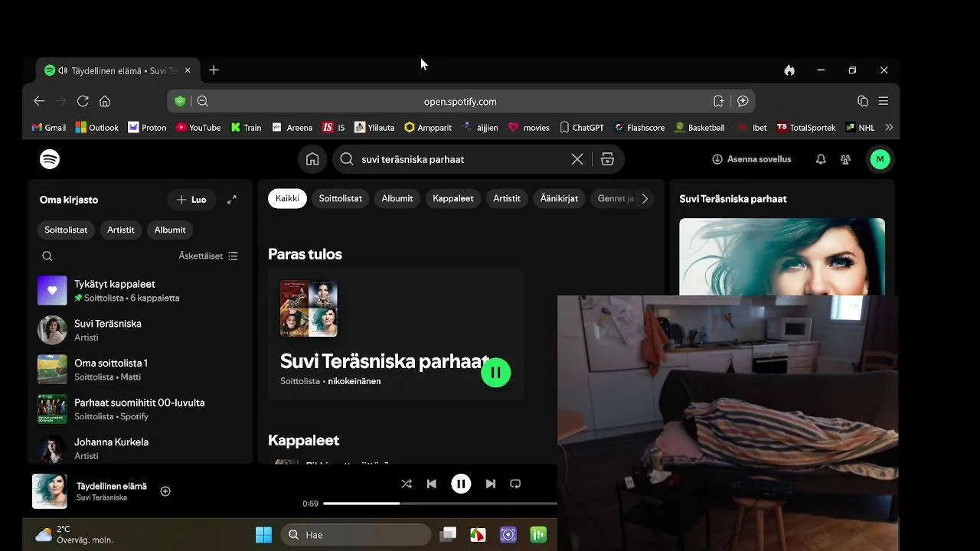Open nikokeinänen playlist owner link
980x551 pixels.
point(354,381)
